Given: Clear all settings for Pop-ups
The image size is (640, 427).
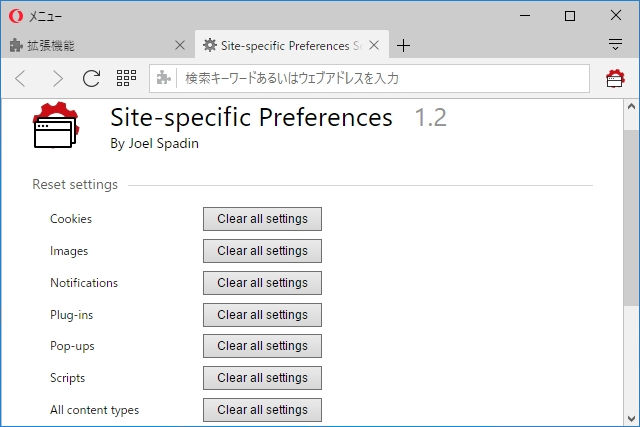Looking at the screenshot, I should click(x=262, y=346).
